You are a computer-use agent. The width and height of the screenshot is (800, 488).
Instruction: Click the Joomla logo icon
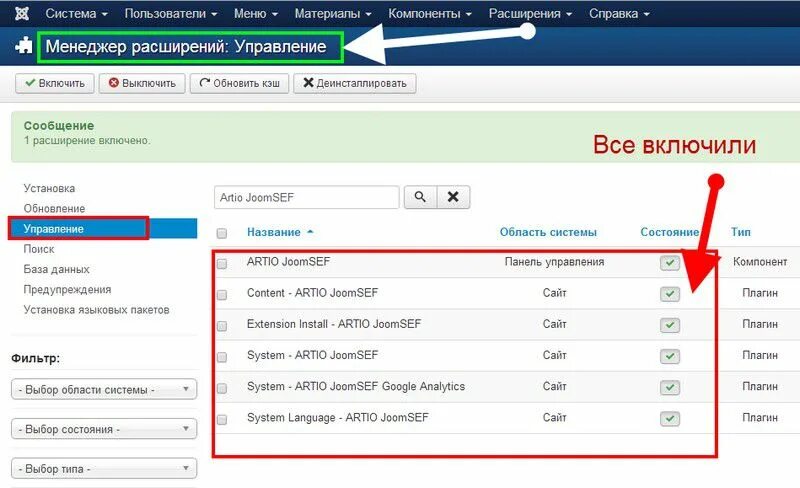(22, 13)
